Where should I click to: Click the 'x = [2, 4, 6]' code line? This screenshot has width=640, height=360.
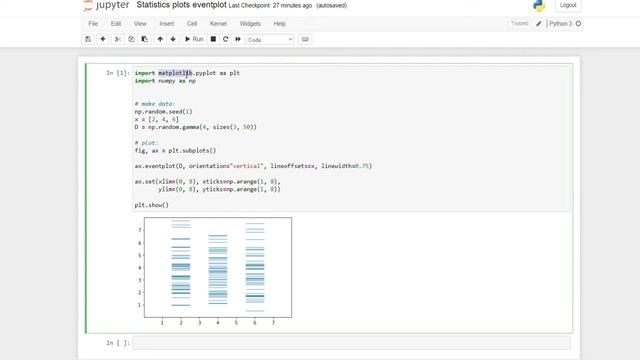tap(157, 119)
